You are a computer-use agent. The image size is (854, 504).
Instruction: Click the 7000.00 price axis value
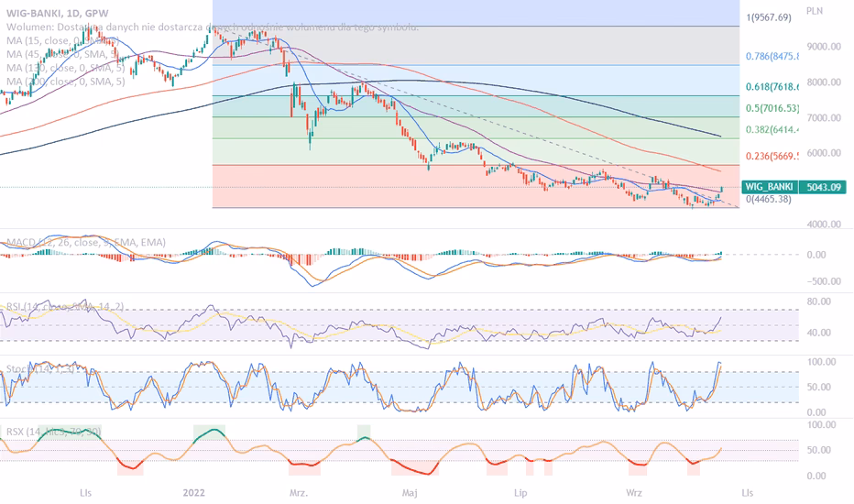coord(824,117)
